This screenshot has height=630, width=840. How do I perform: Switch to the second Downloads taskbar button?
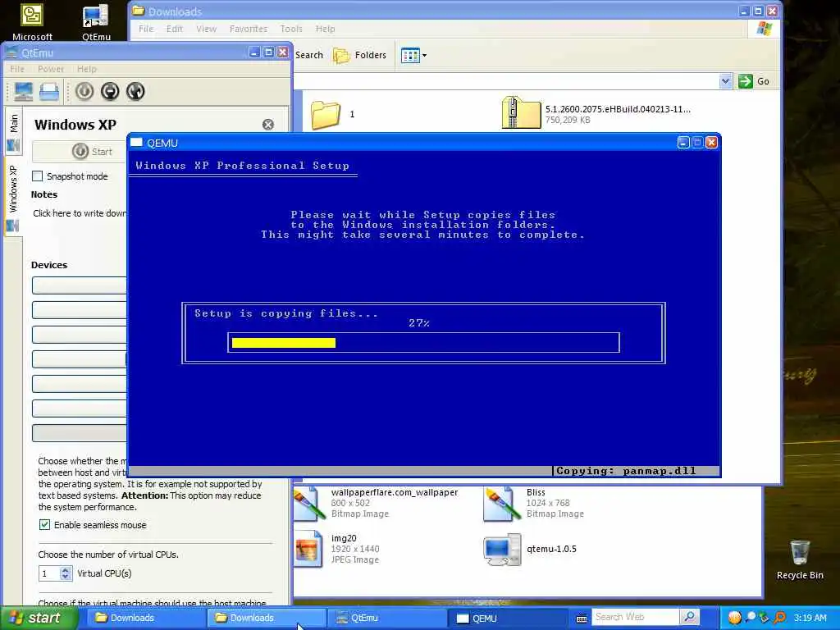click(x=265, y=619)
